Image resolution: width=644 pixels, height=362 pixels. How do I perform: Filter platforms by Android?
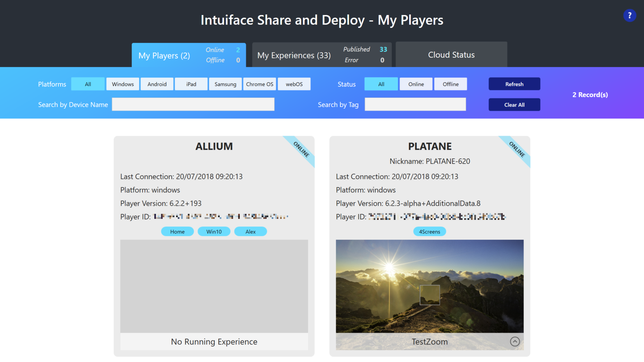[x=157, y=84]
